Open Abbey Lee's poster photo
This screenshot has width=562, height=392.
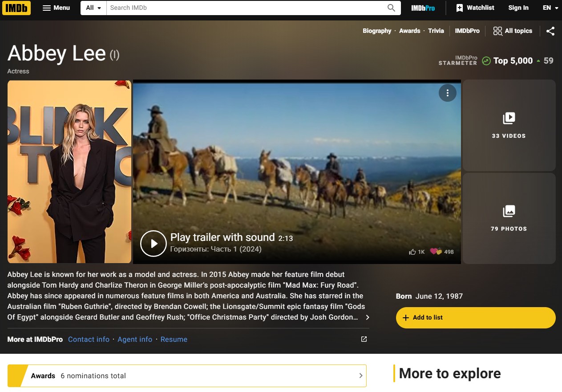point(69,172)
